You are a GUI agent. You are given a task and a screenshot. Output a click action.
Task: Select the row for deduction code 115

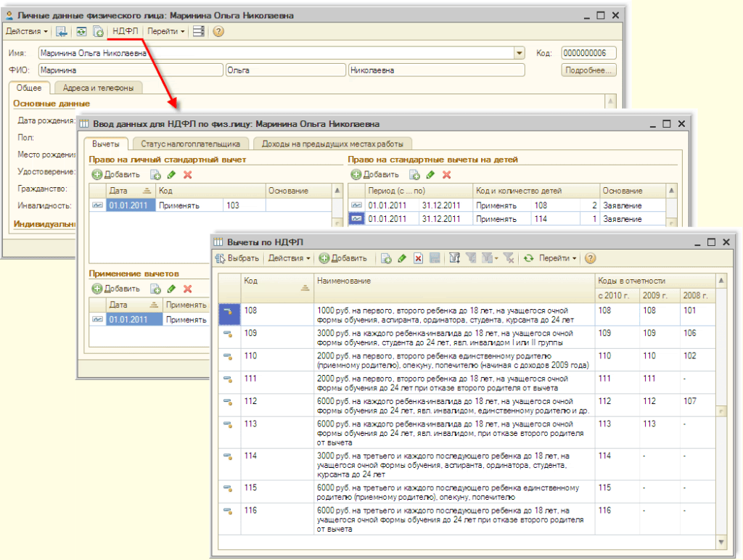tap(467, 493)
